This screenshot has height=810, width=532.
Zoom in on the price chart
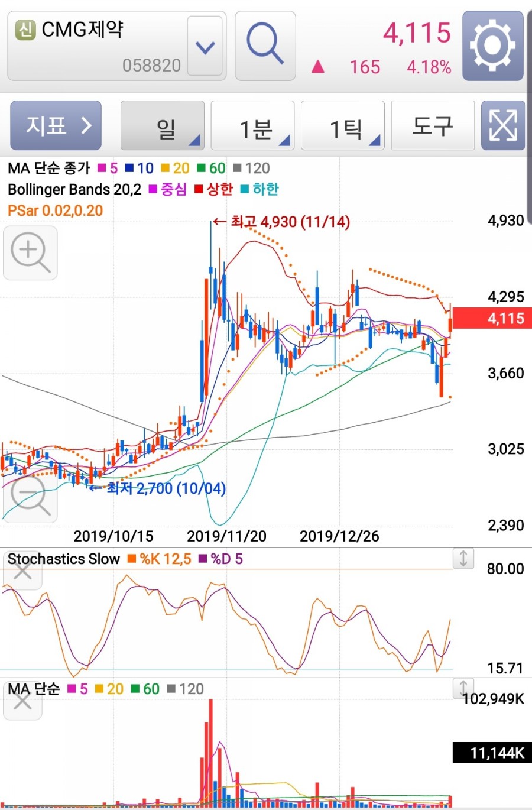(x=30, y=253)
